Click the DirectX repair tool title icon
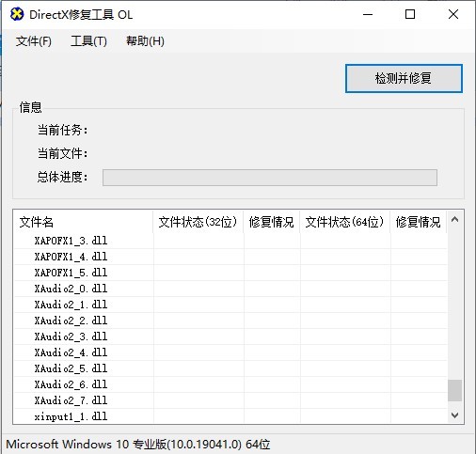 [17, 14]
